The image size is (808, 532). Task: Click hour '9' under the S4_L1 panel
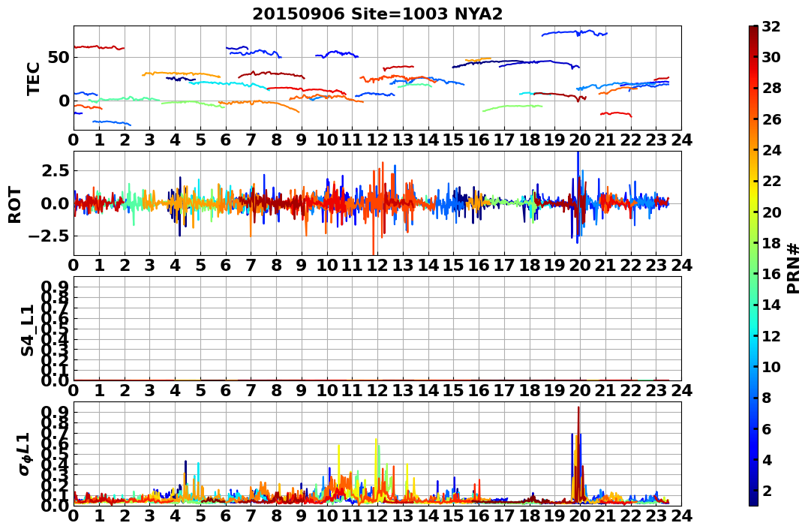[302, 391]
